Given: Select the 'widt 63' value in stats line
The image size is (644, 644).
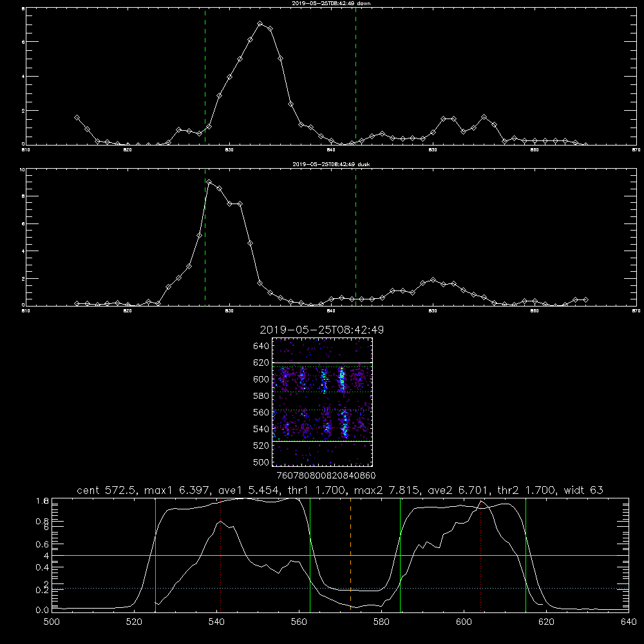Looking at the screenshot, I should 583,490.
